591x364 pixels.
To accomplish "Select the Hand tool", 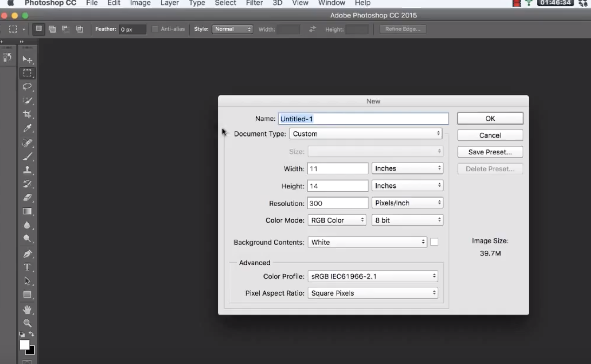I will (x=27, y=309).
